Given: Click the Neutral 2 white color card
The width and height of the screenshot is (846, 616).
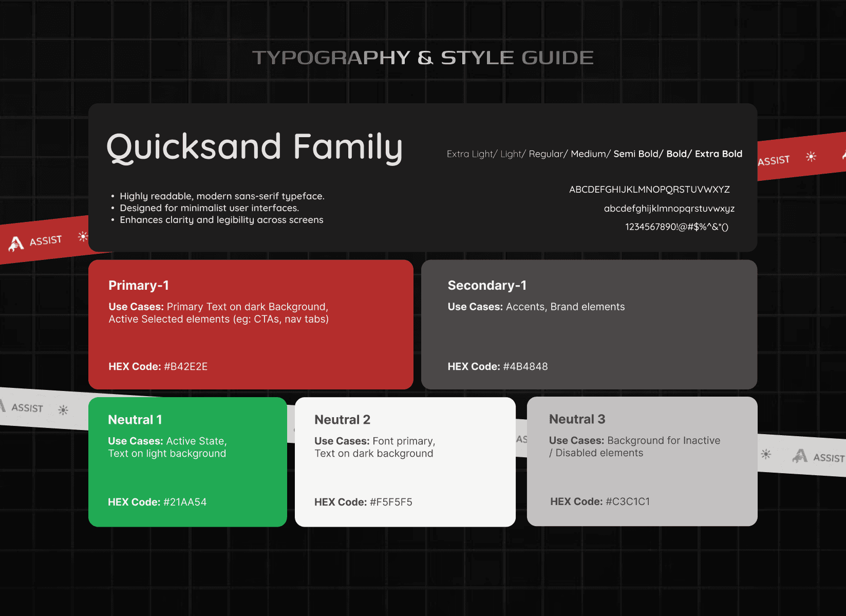Looking at the screenshot, I should coord(405,462).
